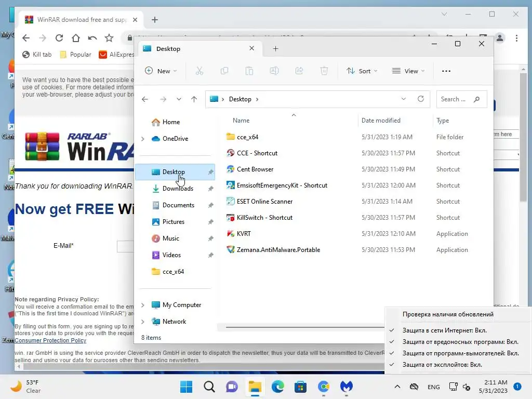The width and height of the screenshot is (532, 399).
Task: Select the ESET Online Scanner shortcut
Action: [x=264, y=202]
